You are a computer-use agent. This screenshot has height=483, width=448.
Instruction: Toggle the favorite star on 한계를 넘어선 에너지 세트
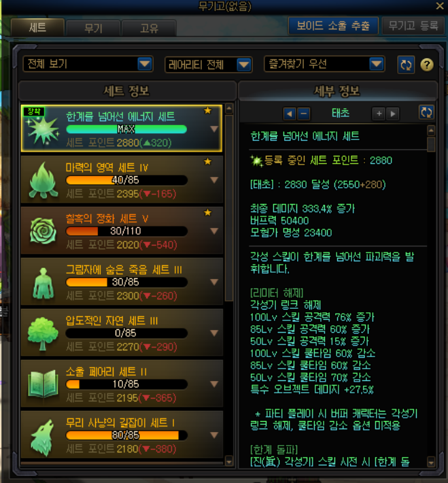[208, 110]
